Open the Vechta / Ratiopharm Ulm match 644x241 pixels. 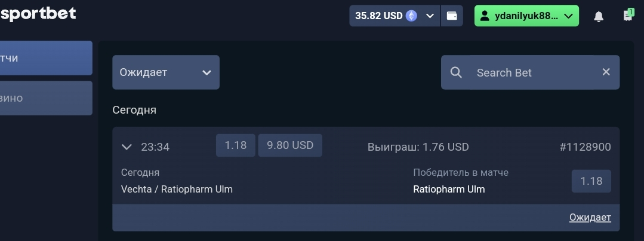(177, 189)
